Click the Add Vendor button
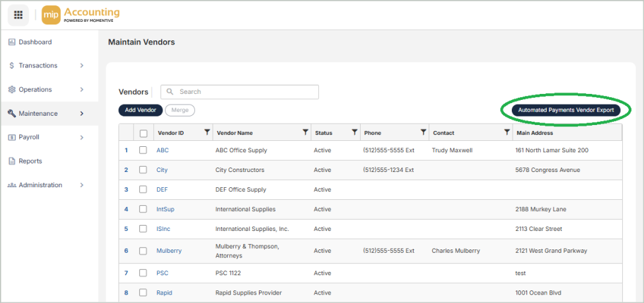644x303 pixels. pos(140,110)
